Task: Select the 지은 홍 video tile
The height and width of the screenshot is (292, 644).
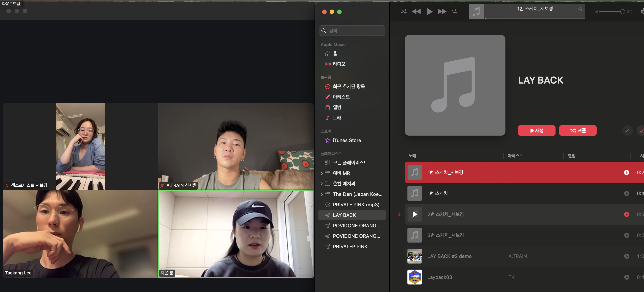Action: pyautogui.click(x=236, y=234)
